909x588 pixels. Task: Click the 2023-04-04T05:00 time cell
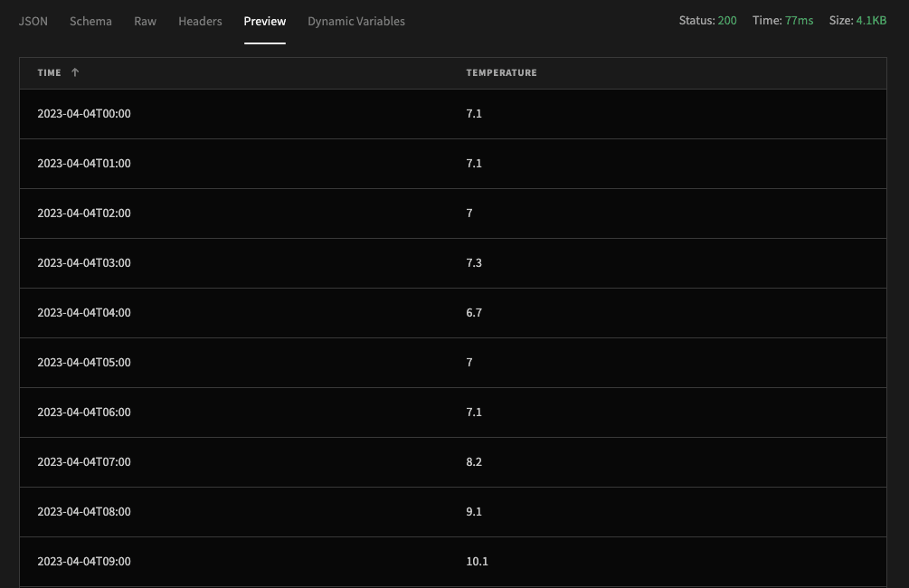tap(84, 363)
